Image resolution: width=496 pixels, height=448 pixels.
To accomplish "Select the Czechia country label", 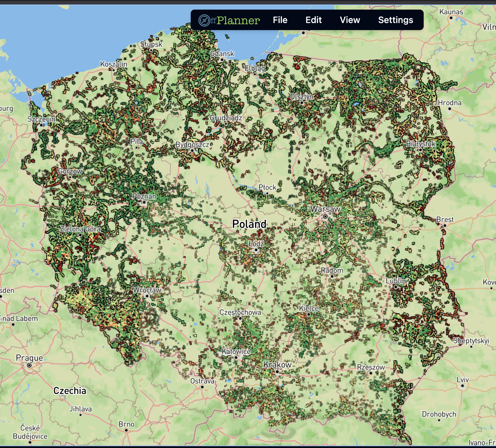I will point(70,391).
